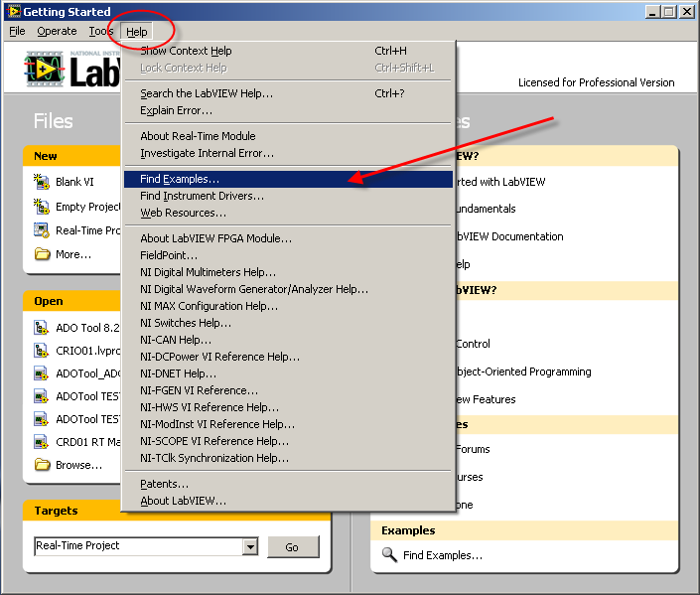Choose NI-ModInst VI Reference Help…
700x595 pixels.
tap(288, 424)
